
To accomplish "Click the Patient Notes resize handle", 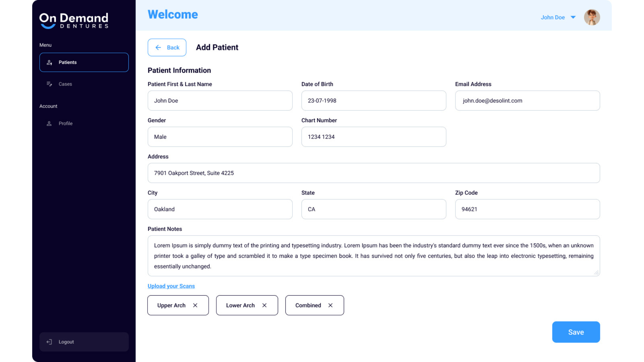I will (596, 273).
